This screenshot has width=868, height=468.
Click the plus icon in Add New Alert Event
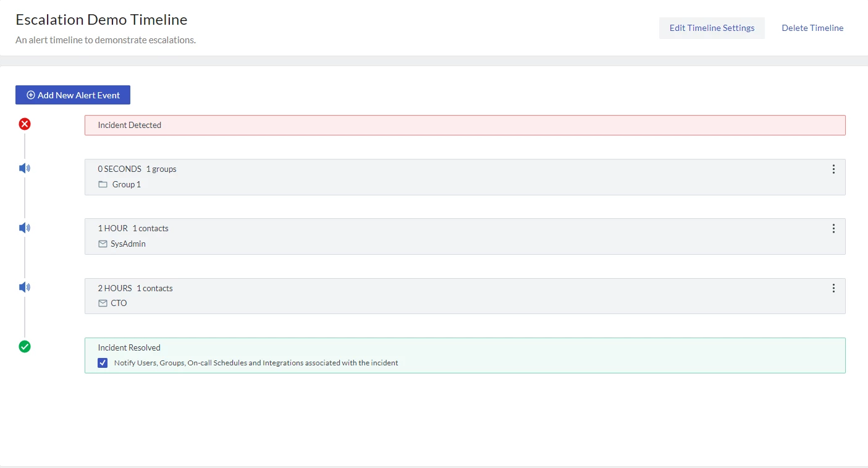31,95
